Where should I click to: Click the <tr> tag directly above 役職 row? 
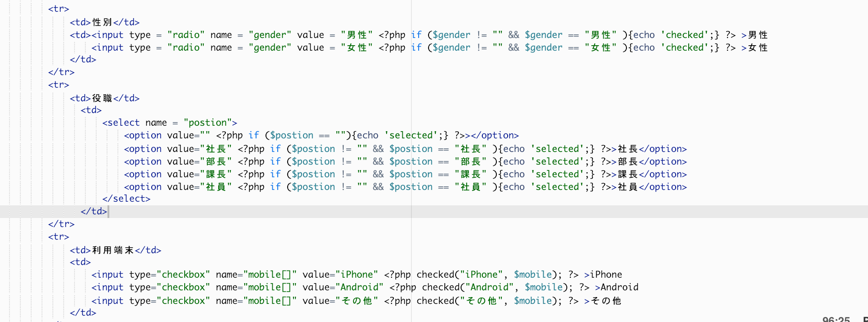click(59, 85)
